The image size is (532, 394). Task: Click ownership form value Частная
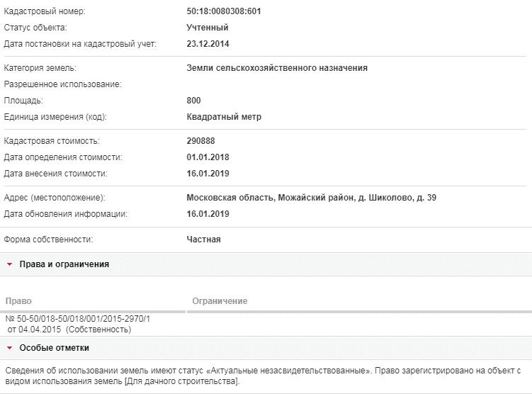203,240
